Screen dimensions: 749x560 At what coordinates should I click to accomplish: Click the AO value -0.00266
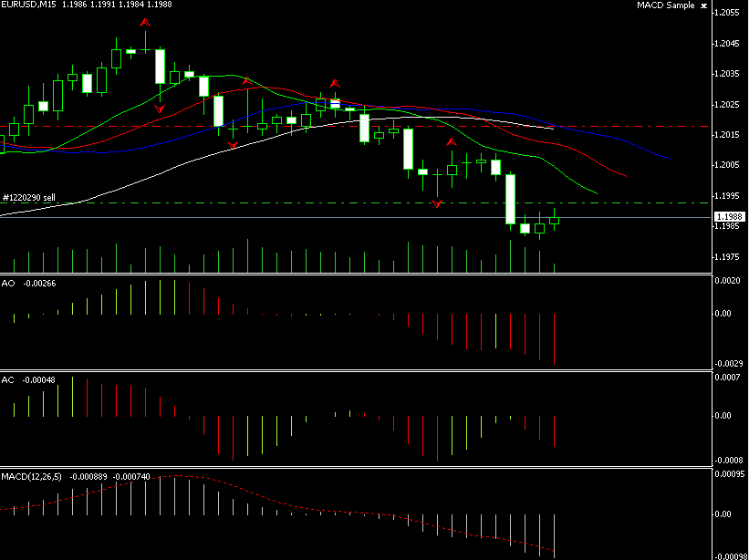pyautogui.click(x=39, y=284)
